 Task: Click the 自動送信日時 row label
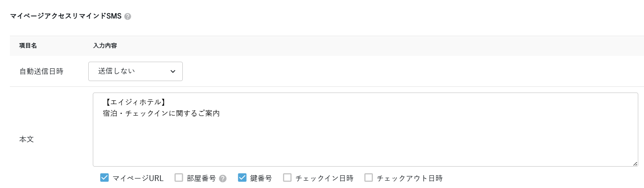[x=41, y=72]
